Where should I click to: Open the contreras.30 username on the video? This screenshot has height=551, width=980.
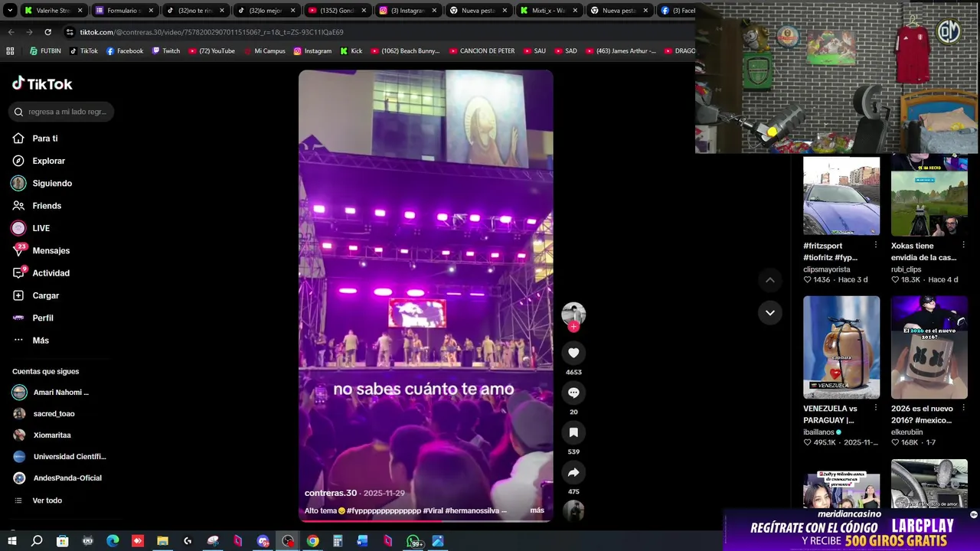coord(331,493)
